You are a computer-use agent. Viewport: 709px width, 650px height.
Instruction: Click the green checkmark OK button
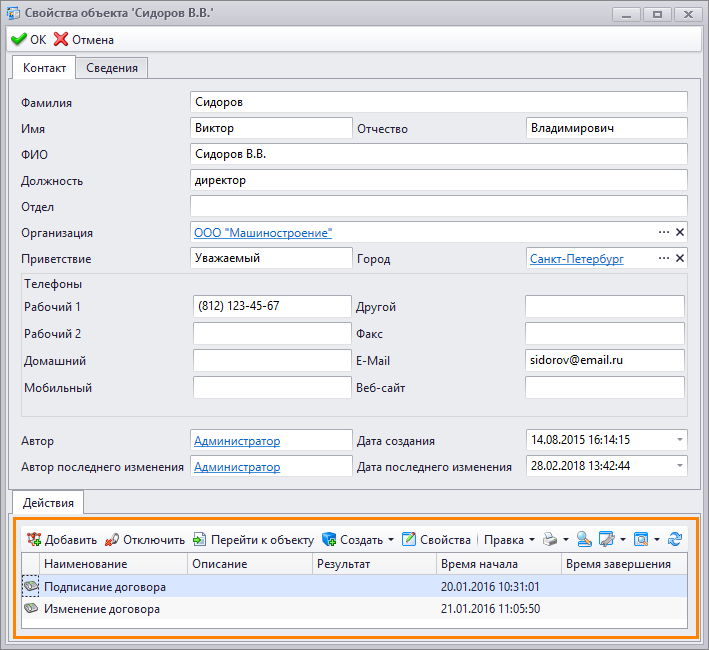coord(28,40)
